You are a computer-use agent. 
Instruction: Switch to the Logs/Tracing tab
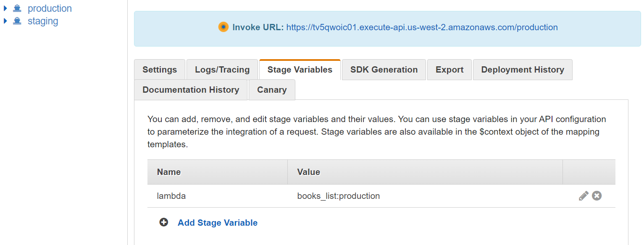point(222,70)
